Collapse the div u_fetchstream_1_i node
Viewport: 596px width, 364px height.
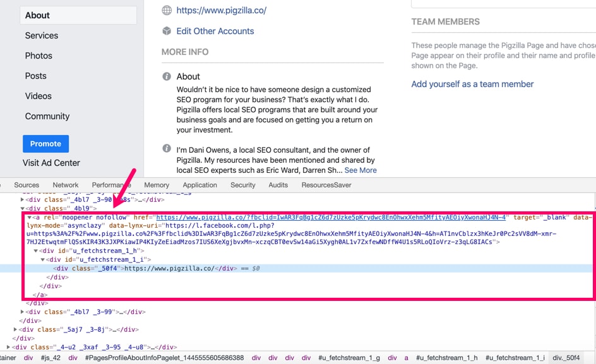[42, 259]
